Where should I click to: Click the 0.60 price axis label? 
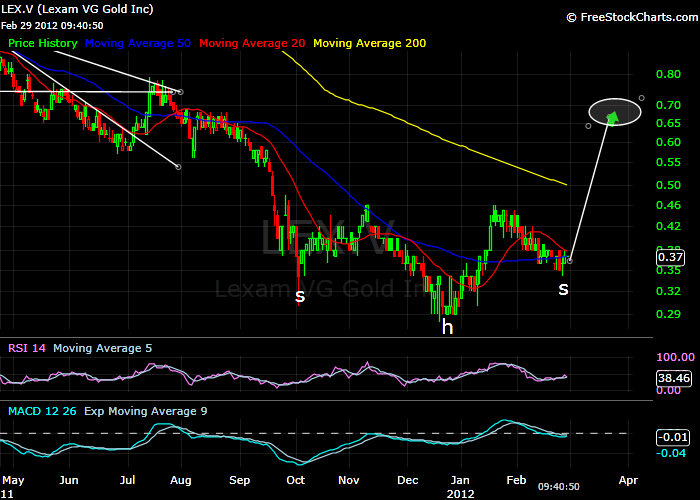click(x=668, y=142)
